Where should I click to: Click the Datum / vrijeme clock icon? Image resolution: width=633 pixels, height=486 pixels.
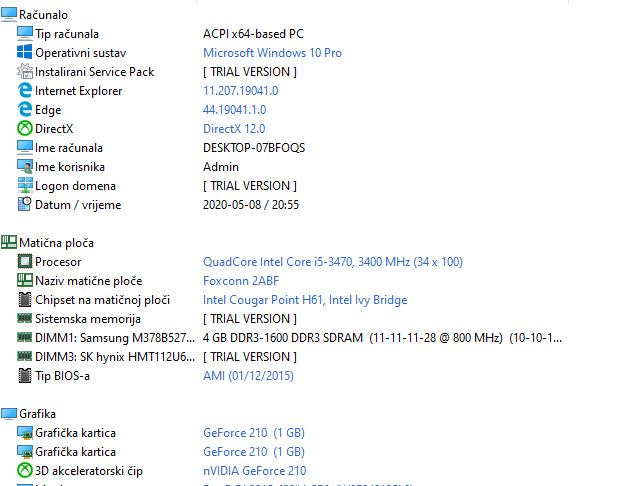[x=25, y=205]
